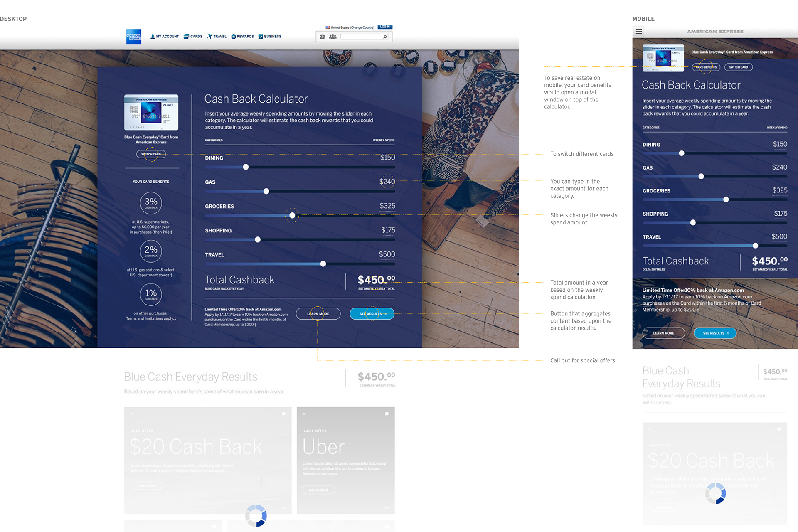Click the desktop Blue Cash Everyday Results heading
798x532 pixels.
[x=191, y=377]
